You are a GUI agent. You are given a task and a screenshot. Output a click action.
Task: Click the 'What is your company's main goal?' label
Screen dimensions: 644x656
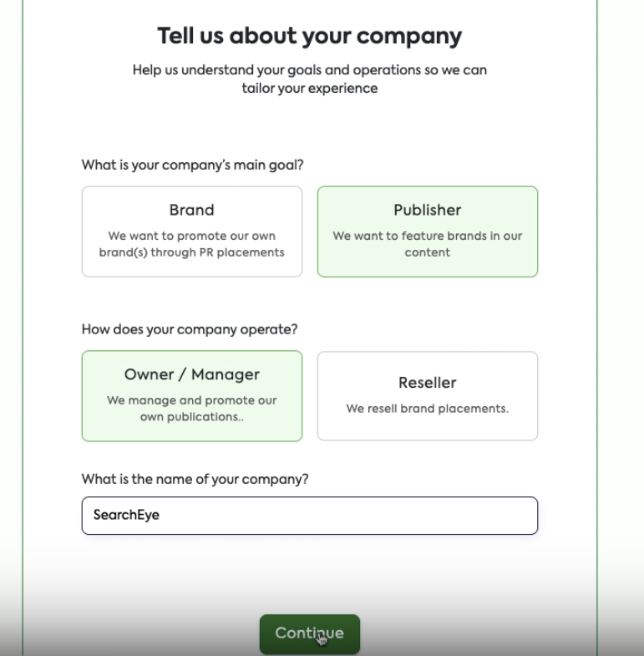[192, 165]
